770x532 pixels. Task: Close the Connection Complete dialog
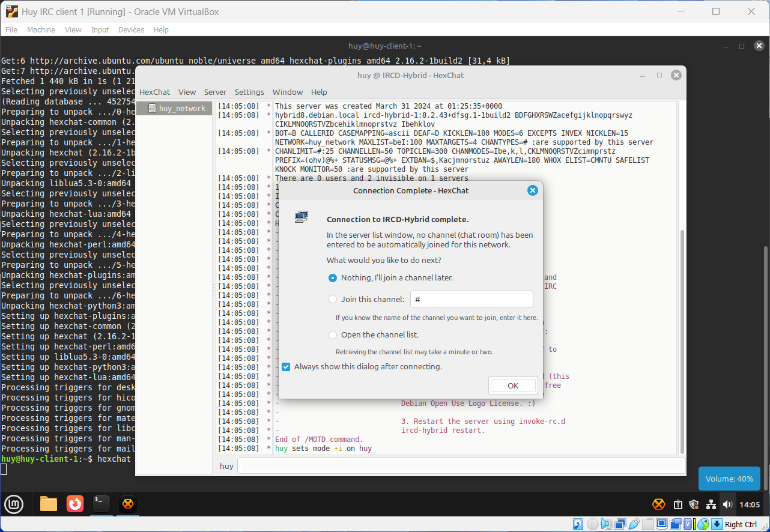click(x=532, y=190)
